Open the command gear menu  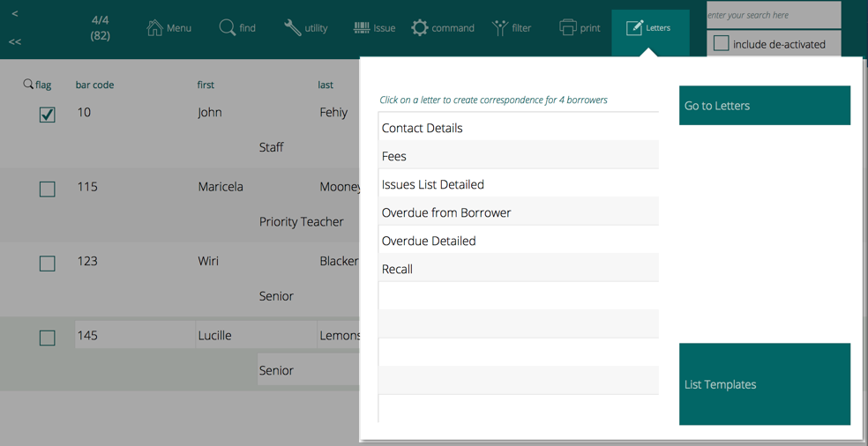point(420,28)
